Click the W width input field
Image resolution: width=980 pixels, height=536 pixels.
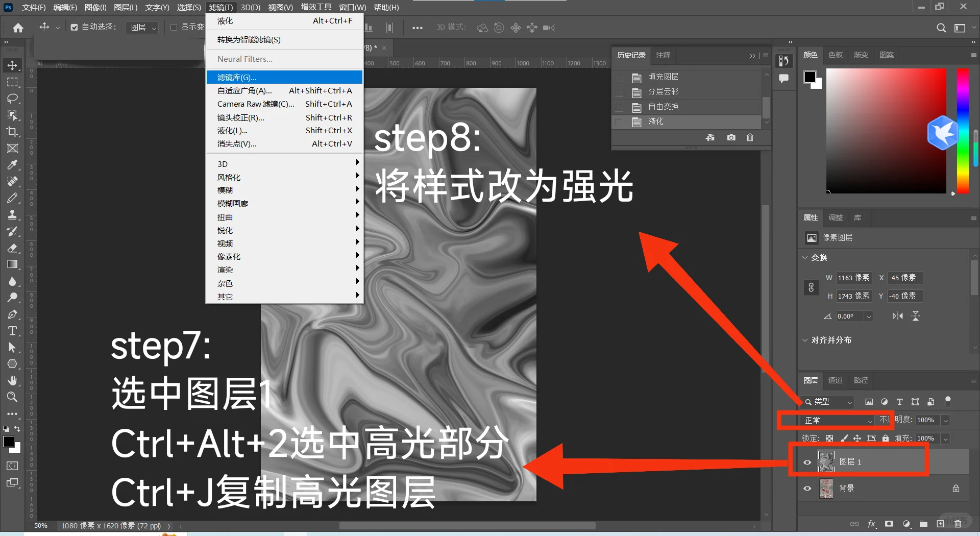(x=853, y=278)
